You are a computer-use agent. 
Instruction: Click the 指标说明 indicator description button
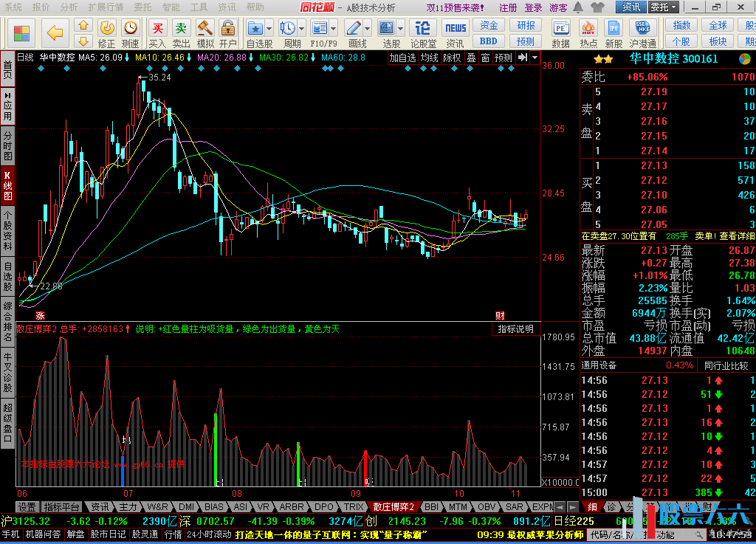pos(516,329)
